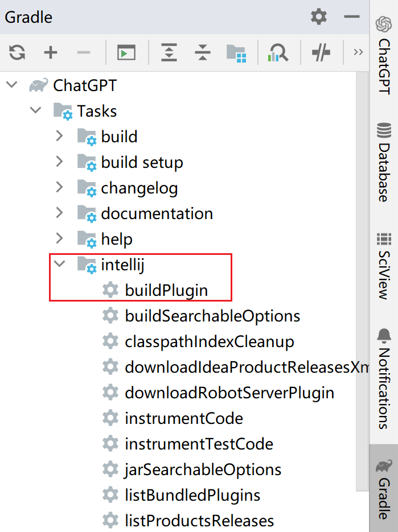Click the "build setup" label

point(142,162)
